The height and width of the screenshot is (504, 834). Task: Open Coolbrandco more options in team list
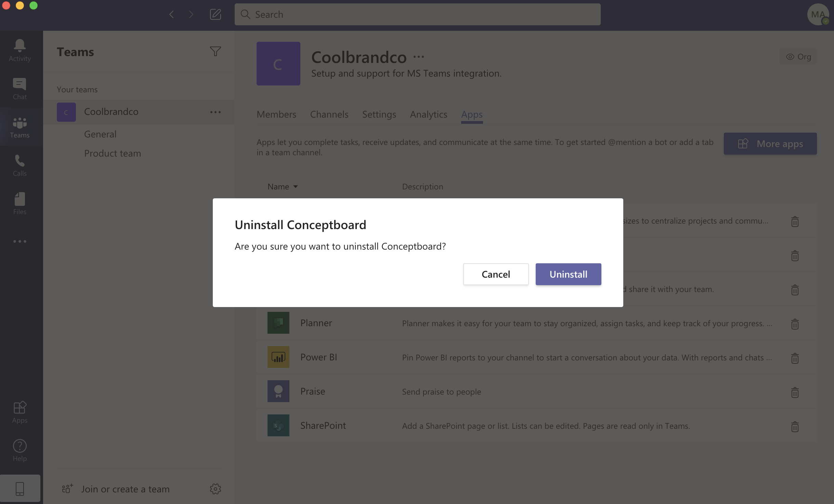(x=215, y=112)
